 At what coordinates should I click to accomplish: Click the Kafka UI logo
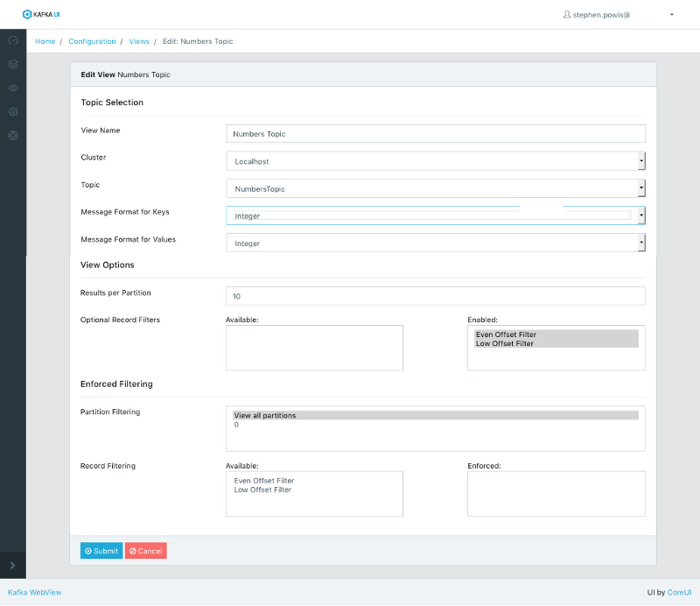click(41, 14)
